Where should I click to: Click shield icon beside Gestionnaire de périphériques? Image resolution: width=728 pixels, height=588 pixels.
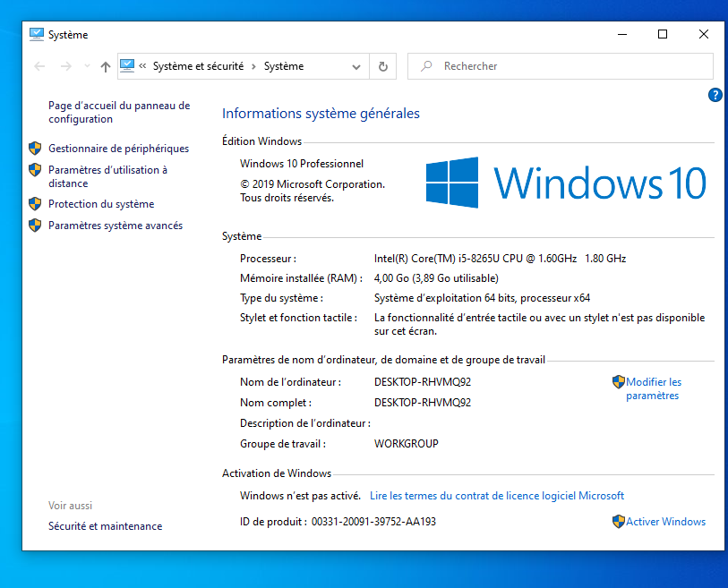click(35, 149)
